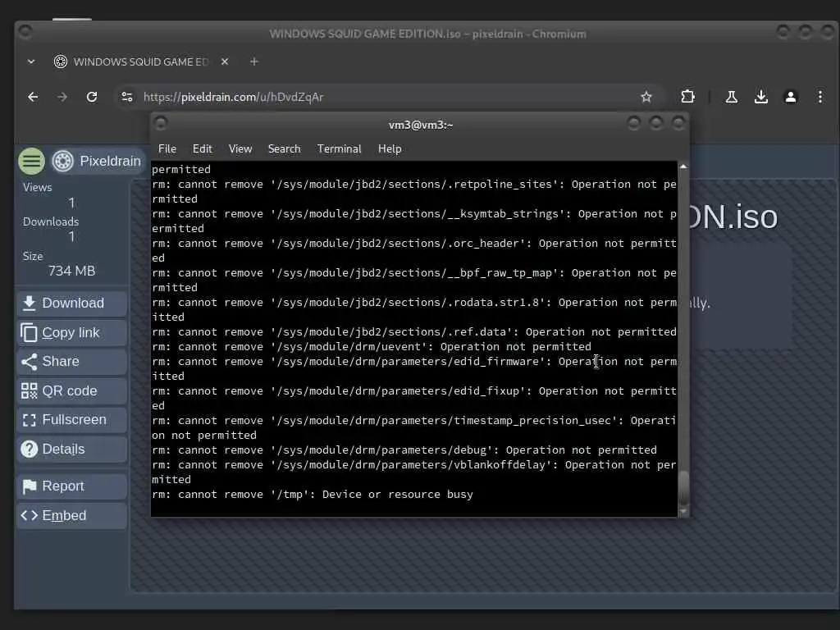840x630 pixels.
Task: Click the terminal scrollbar thumb
Action: (x=683, y=487)
